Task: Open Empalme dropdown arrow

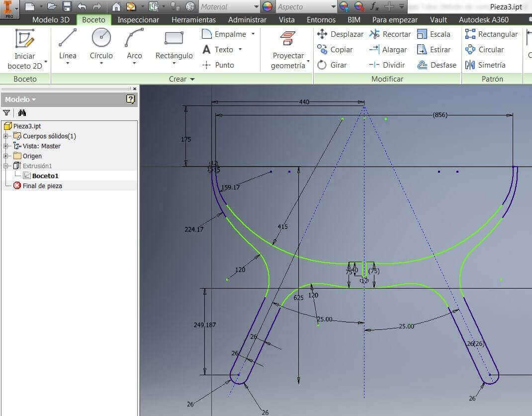Action: click(253, 34)
